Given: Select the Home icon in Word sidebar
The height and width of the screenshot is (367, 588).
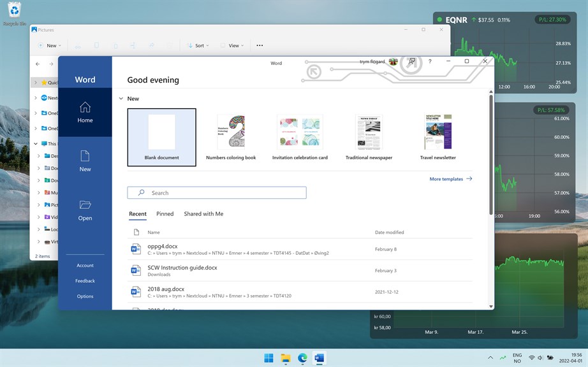Looking at the screenshot, I should pyautogui.click(x=85, y=112).
